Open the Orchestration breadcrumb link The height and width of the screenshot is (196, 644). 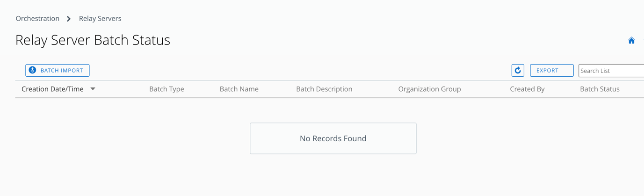point(37,19)
